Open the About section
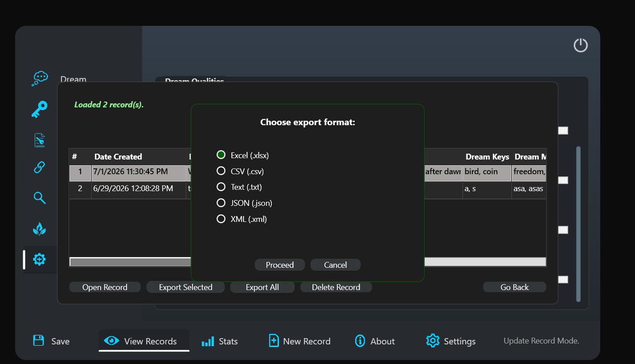 click(375, 341)
